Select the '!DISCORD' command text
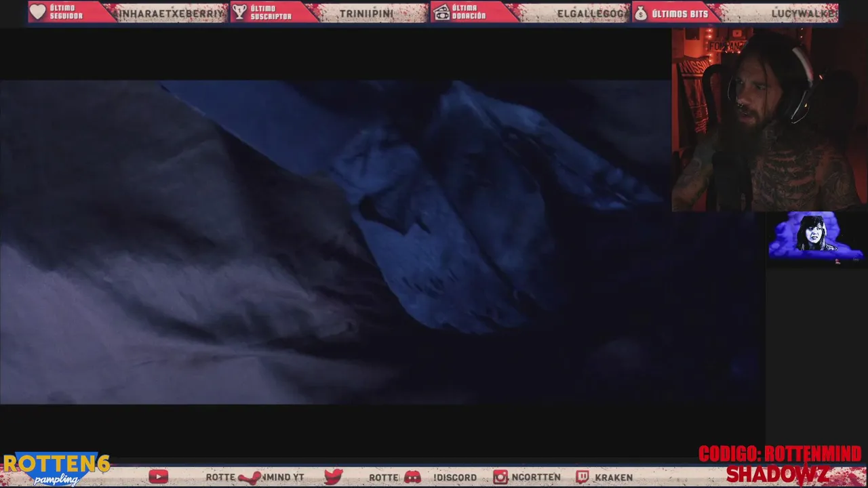The image size is (868, 488). (455, 478)
